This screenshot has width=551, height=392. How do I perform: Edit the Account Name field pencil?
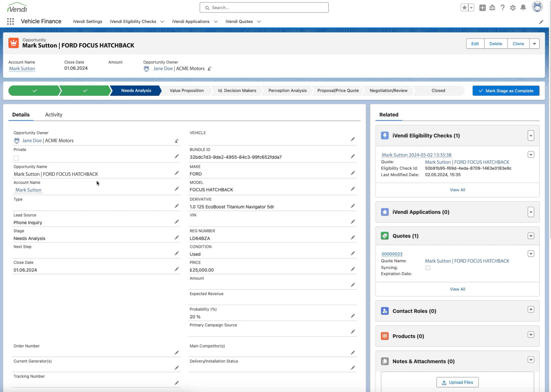pos(177,189)
